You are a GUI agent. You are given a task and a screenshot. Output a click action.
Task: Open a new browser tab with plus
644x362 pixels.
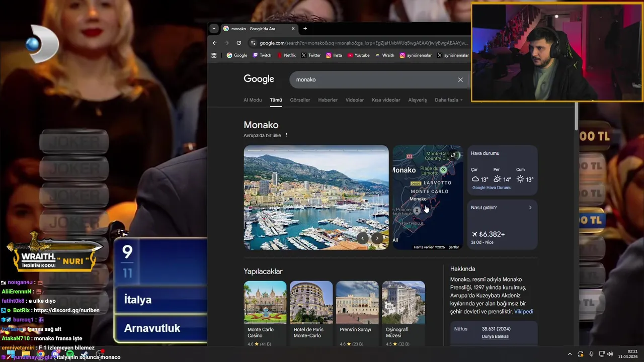[305, 29]
